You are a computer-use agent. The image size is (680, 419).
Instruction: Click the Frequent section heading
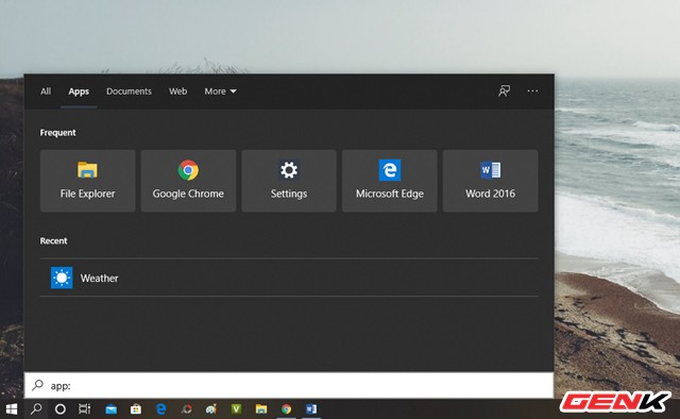coord(58,132)
